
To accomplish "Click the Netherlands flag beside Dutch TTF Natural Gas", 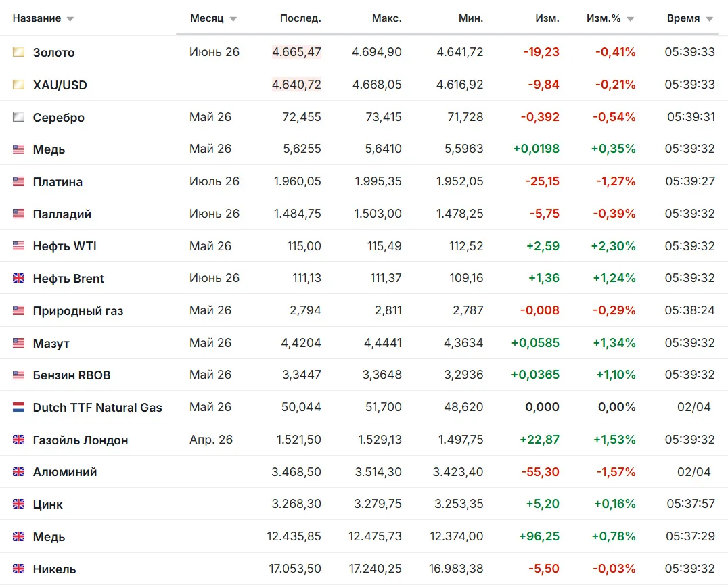I will [x=18, y=407].
